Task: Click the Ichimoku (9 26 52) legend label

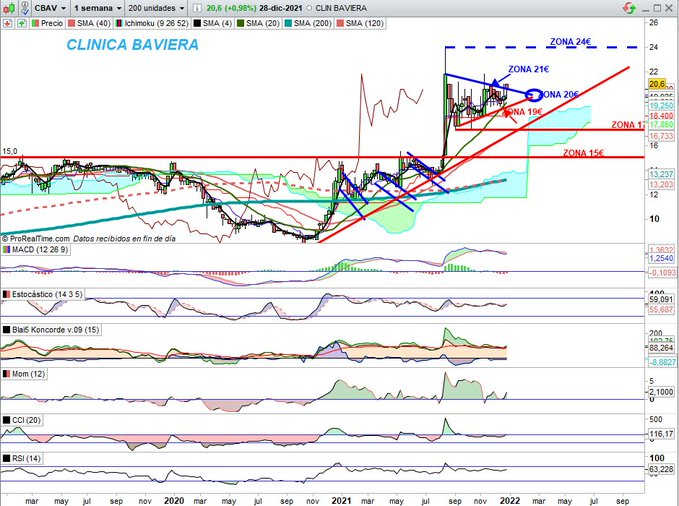Action: pyautogui.click(x=156, y=23)
